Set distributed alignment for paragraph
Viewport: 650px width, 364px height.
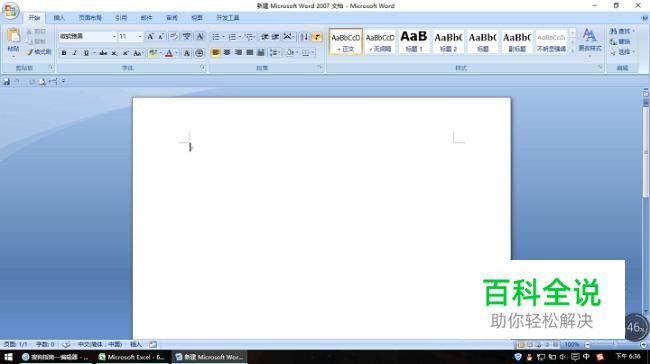(x=260, y=53)
